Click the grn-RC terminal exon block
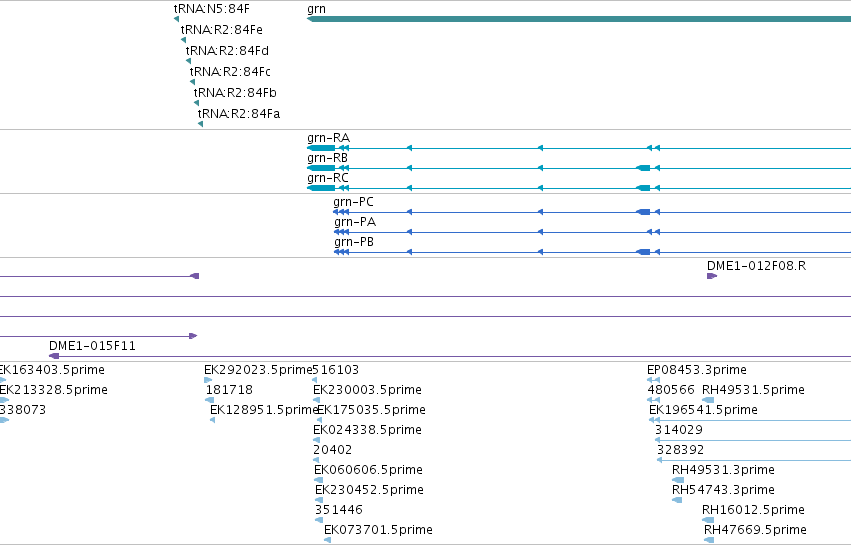The width and height of the screenshot is (851, 545). 321,188
